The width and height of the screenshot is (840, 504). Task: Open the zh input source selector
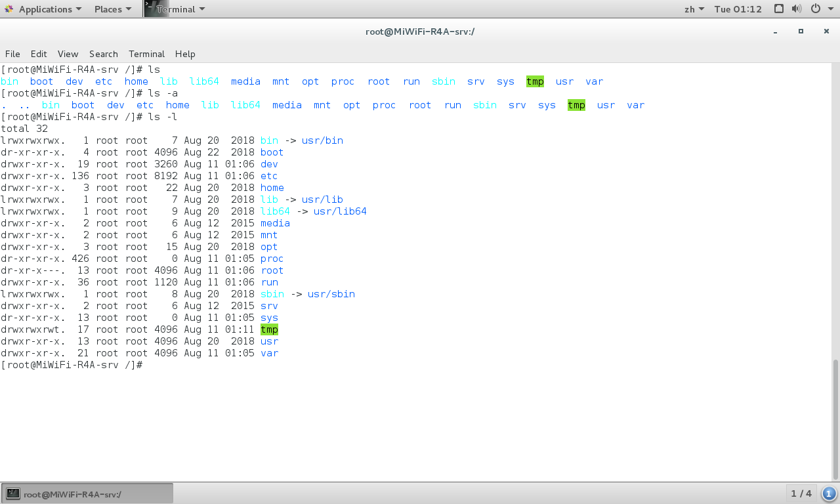[694, 9]
